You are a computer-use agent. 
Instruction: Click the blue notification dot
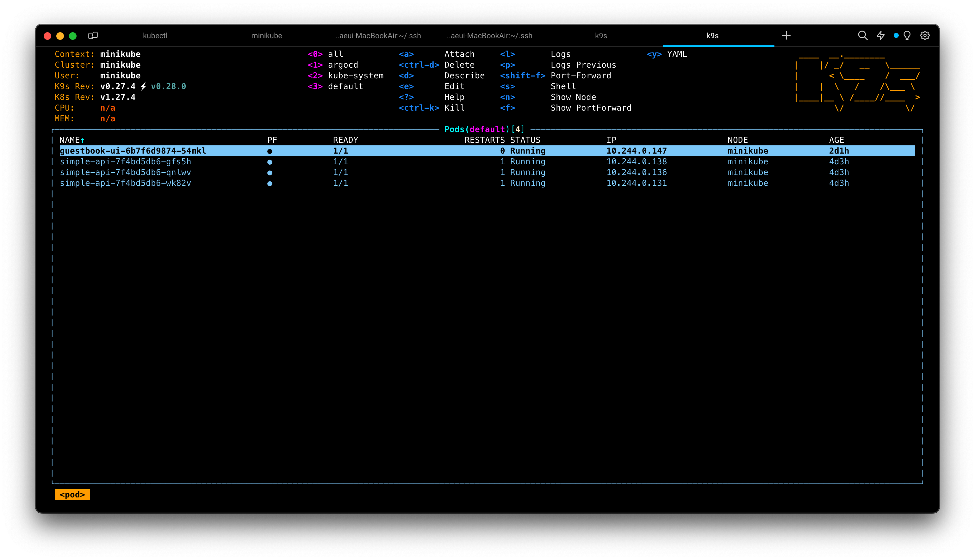(896, 35)
